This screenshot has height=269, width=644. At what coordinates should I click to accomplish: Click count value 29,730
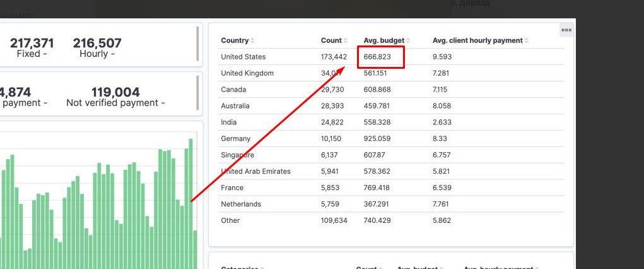332,90
